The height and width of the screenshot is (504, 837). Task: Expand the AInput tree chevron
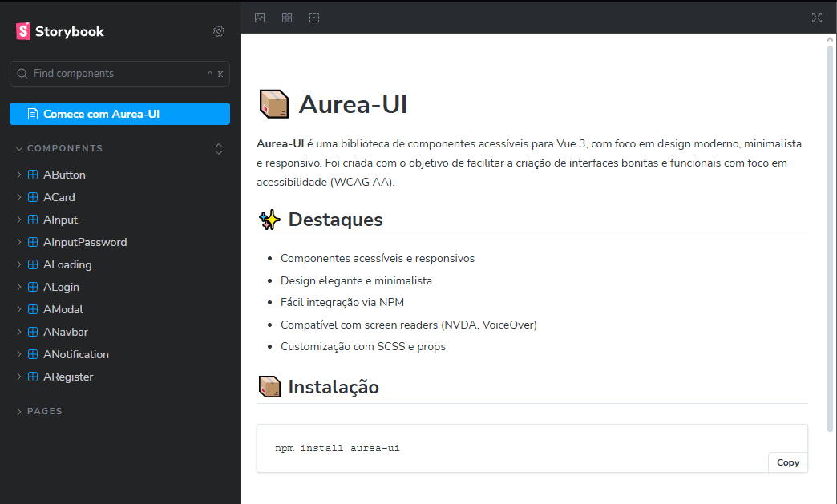coord(19,220)
